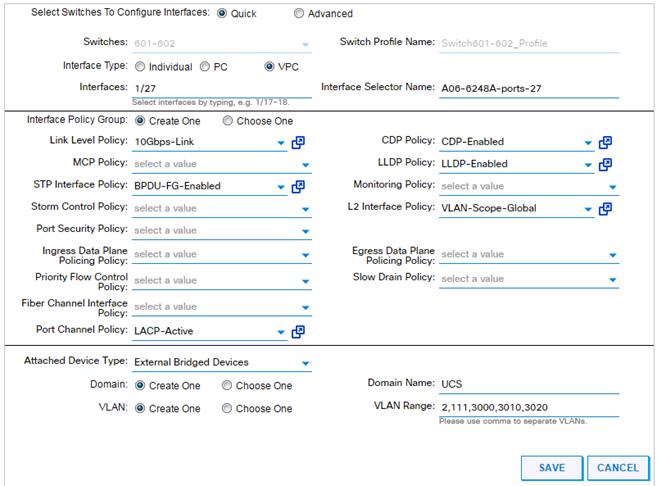The width and height of the screenshot is (657, 486).
Task: Select Choose One for Domain
Action: [227, 385]
